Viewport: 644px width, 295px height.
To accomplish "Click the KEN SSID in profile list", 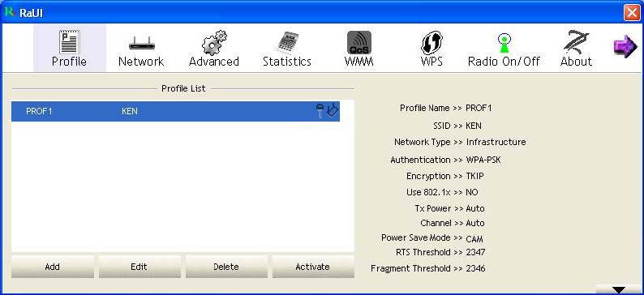I will (130, 111).
